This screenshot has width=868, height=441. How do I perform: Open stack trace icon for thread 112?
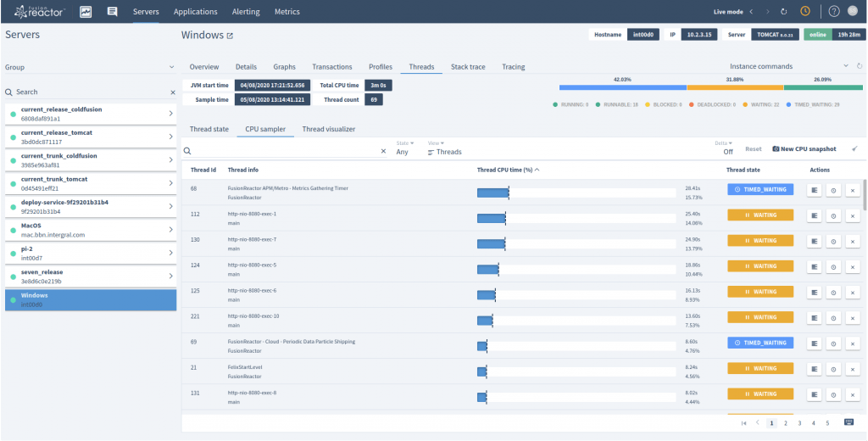tap(815, 215)
